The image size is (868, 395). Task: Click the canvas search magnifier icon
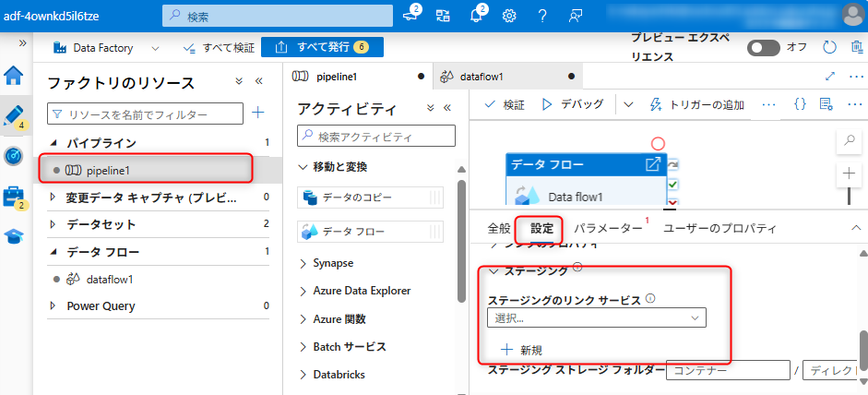(x=849, y=141)
